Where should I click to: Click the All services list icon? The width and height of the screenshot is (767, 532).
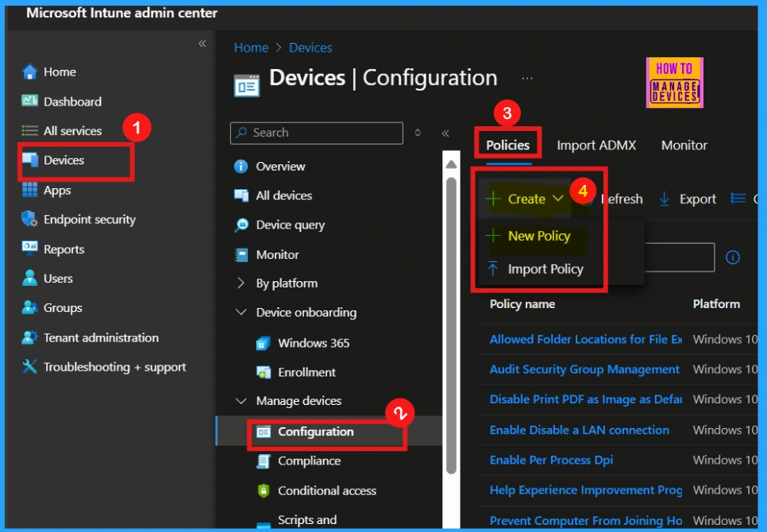[x=30, y=130]
